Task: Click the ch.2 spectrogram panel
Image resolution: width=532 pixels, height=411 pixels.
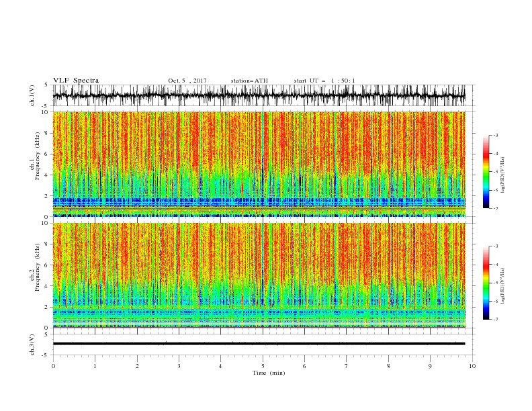Action: tap(259, 275)
